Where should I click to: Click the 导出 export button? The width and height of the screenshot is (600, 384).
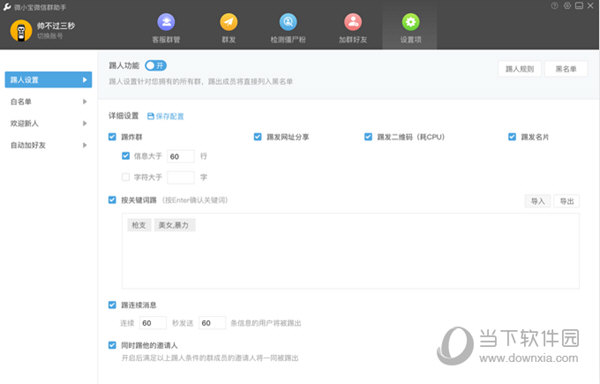tap(567, 201)
